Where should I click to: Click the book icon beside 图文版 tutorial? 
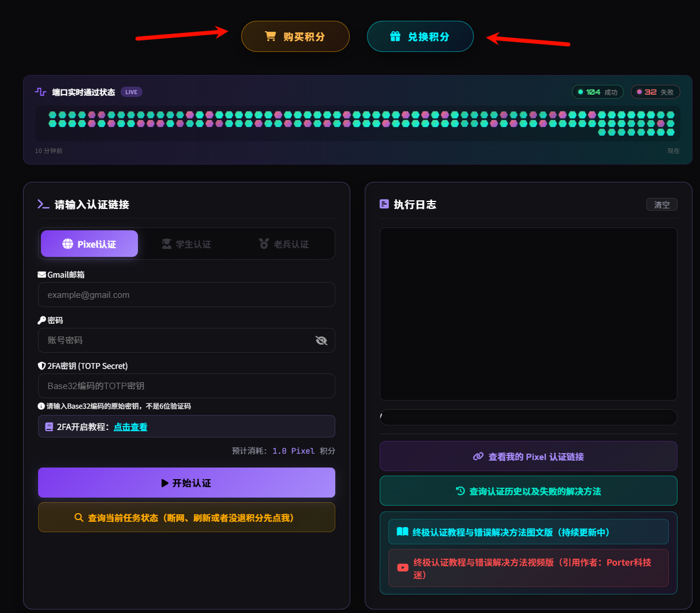(x=402, y=532)
